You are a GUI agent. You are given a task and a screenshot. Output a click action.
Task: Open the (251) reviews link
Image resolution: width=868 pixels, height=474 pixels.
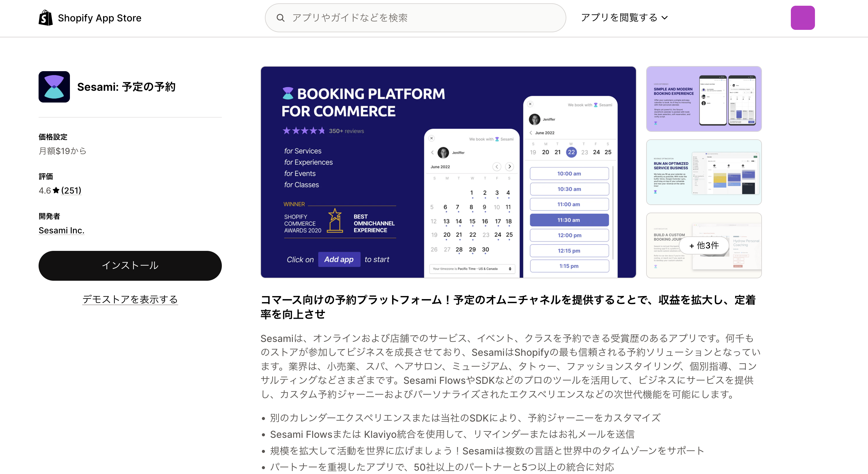[x=71, y=191]
